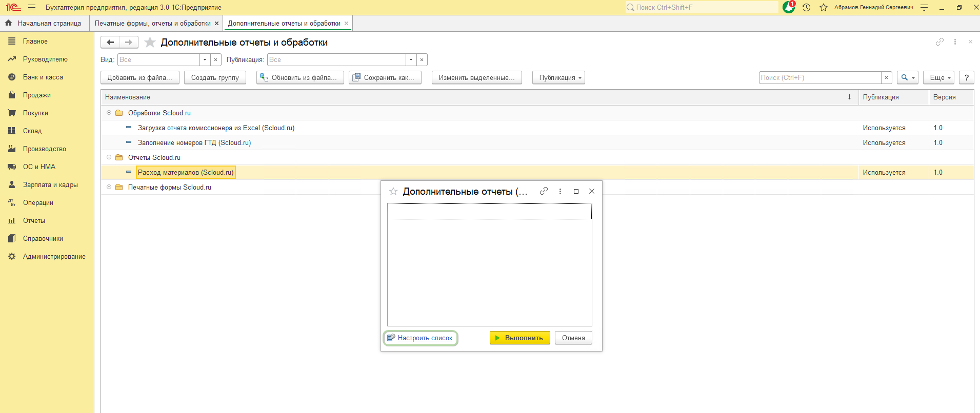This screenshot has height=413, width=980.
Task: Focus the global search field
Action: coord(701,7)
